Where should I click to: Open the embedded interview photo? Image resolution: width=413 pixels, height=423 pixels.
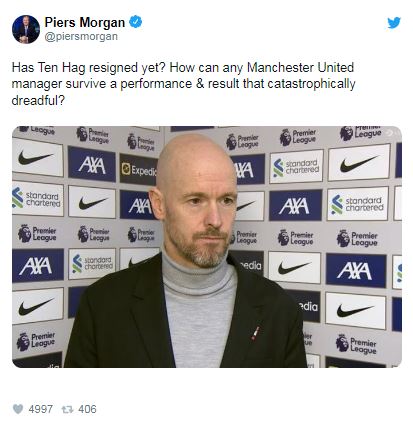pyautogui.click(x=207, y=247)
